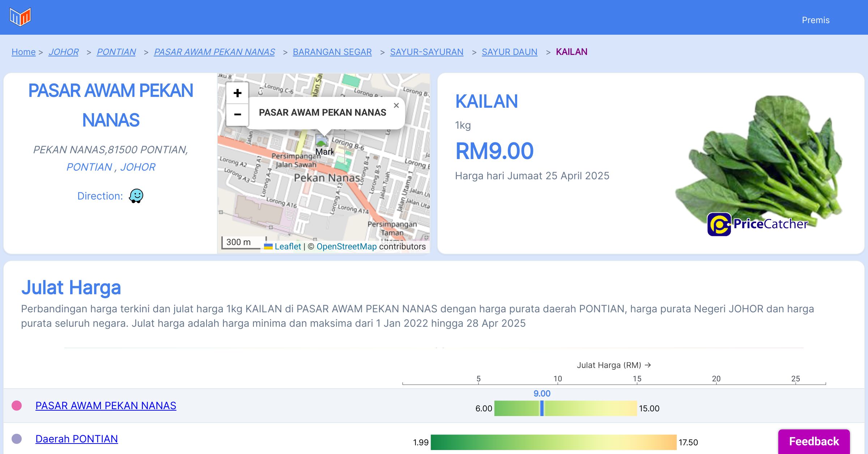Open the Premis menu item
Screen dimensions: 868x454
click(816, 20)
